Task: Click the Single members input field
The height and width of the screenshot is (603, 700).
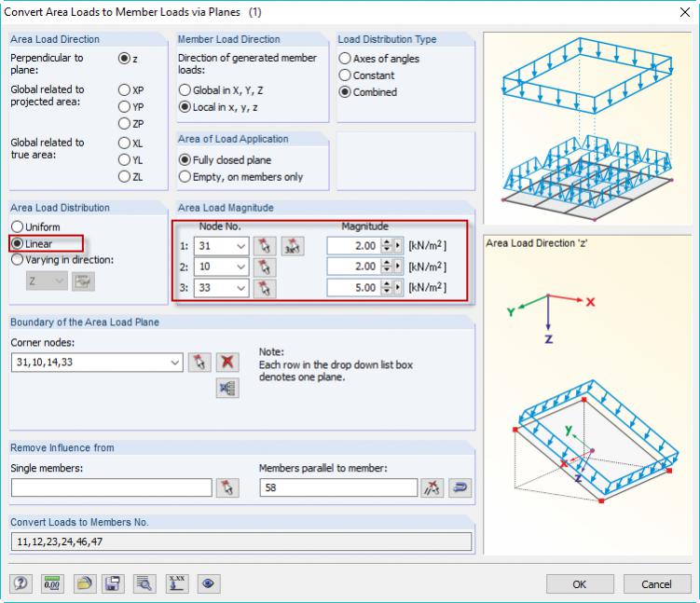Action: pos(112,487)
